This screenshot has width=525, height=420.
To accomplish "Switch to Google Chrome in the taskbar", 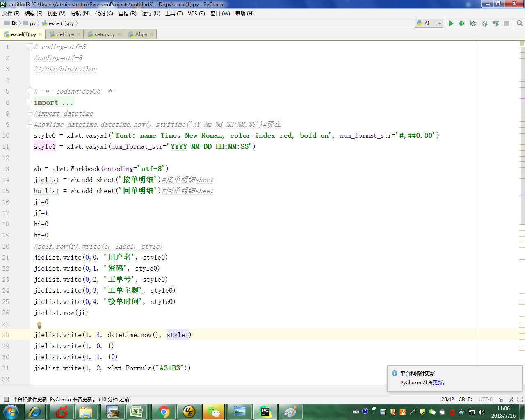I will [x=164, y=412].
